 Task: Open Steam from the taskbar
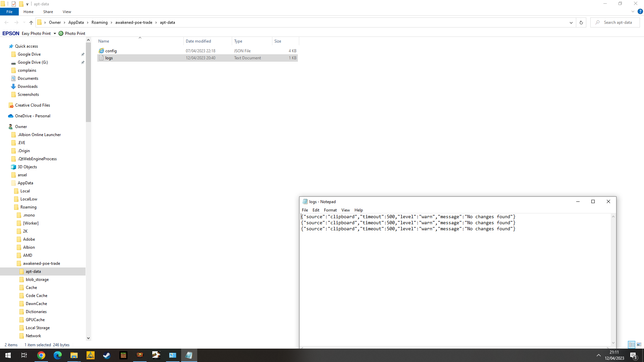pyautogui.click(x=107, y=355)
